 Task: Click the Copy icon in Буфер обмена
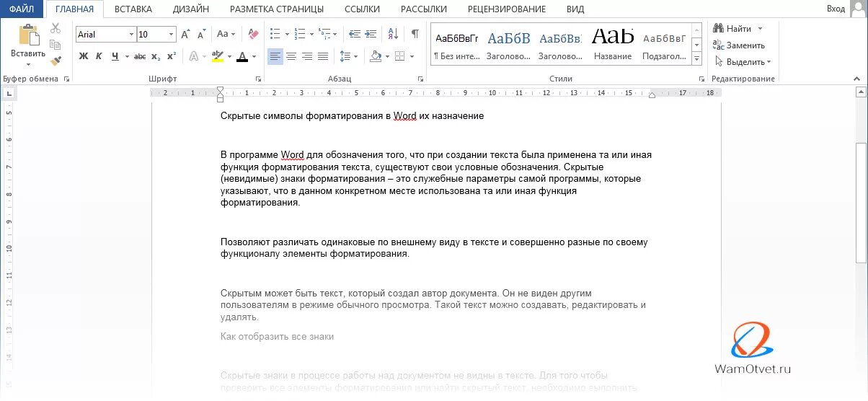point(56,45)
